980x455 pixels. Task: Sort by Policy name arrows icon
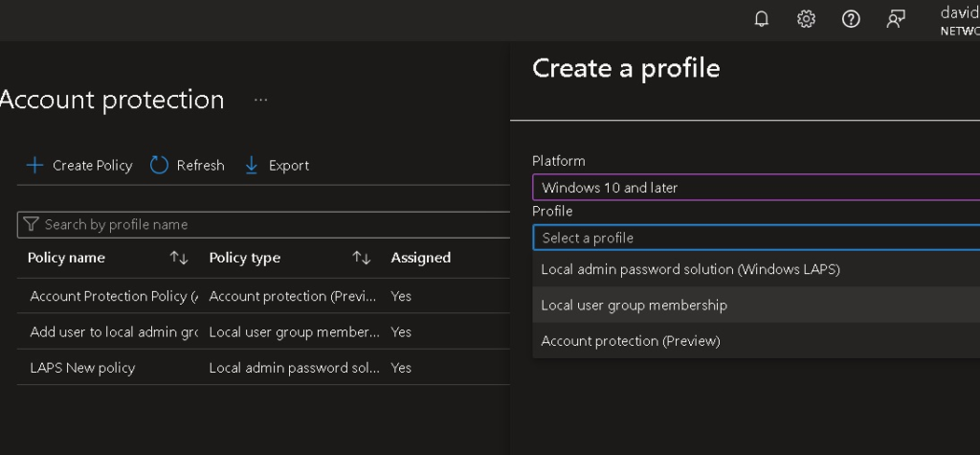[179, 258]
